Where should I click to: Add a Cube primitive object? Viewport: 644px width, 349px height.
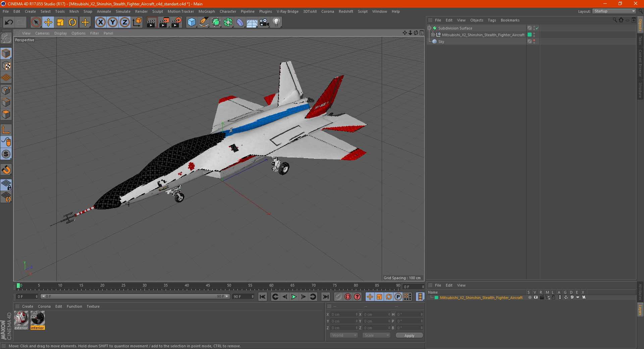[192, 22]
